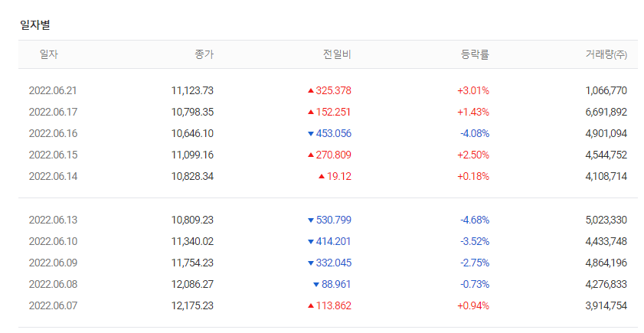Click the change value 113.862
Screen dimensions: 644x333
tap(334, 305)
